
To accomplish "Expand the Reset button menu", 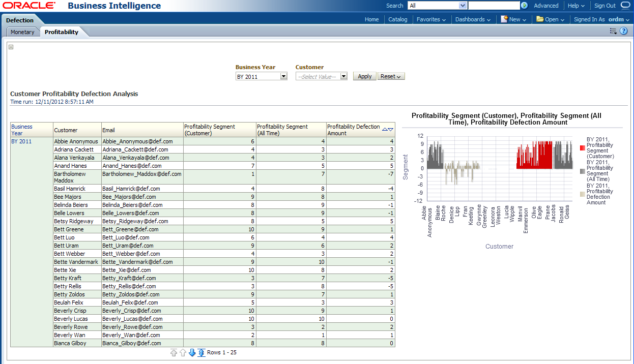I will tap(391, 76).
